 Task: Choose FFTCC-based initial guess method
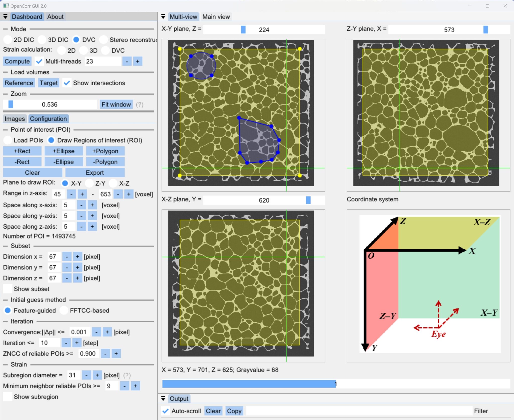pos(64,310)
